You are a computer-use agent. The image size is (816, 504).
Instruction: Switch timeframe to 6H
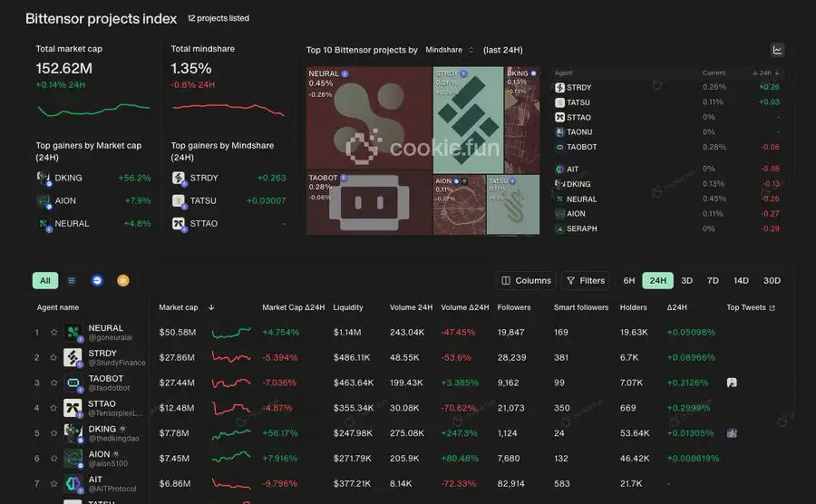[628, 280]
